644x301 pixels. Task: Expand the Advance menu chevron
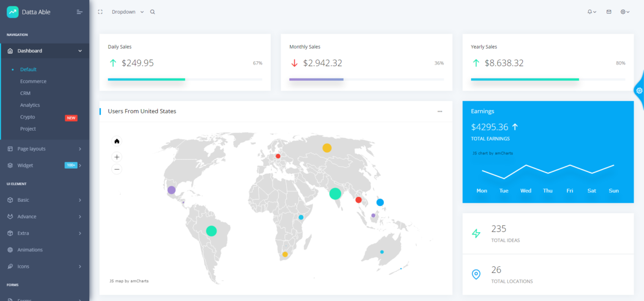(x=80, y=216)
